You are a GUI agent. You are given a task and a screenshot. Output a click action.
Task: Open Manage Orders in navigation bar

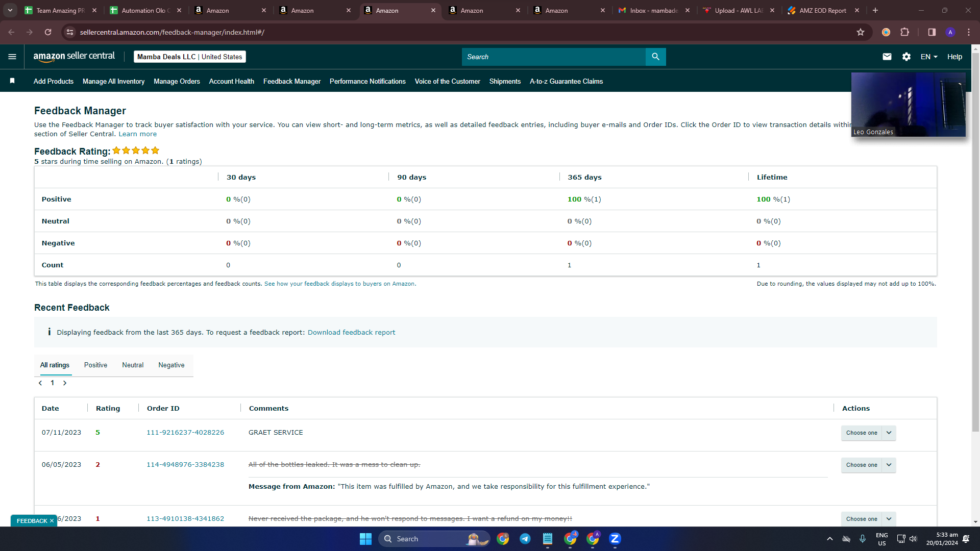click(x=177, y=81)
